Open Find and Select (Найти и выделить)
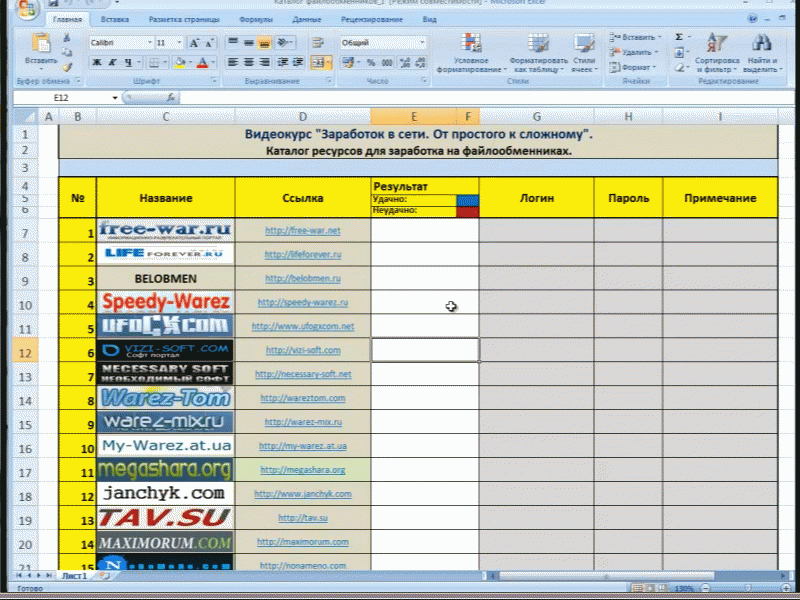 click(762, 54)
